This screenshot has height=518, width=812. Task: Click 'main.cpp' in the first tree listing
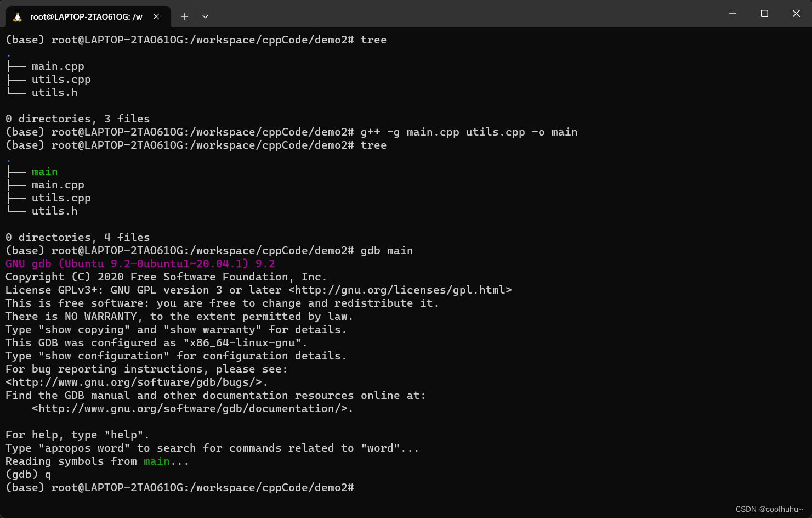(x=58, y=66)
